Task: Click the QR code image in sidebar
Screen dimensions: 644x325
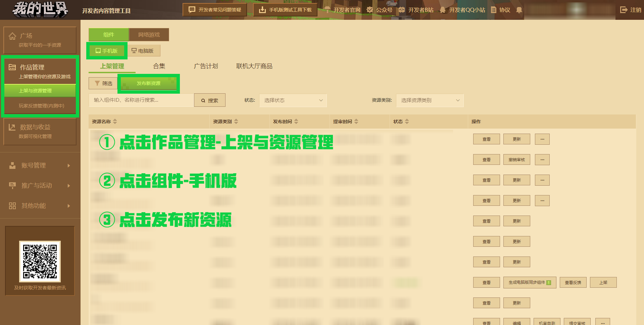Action: [x=40, y=261]
